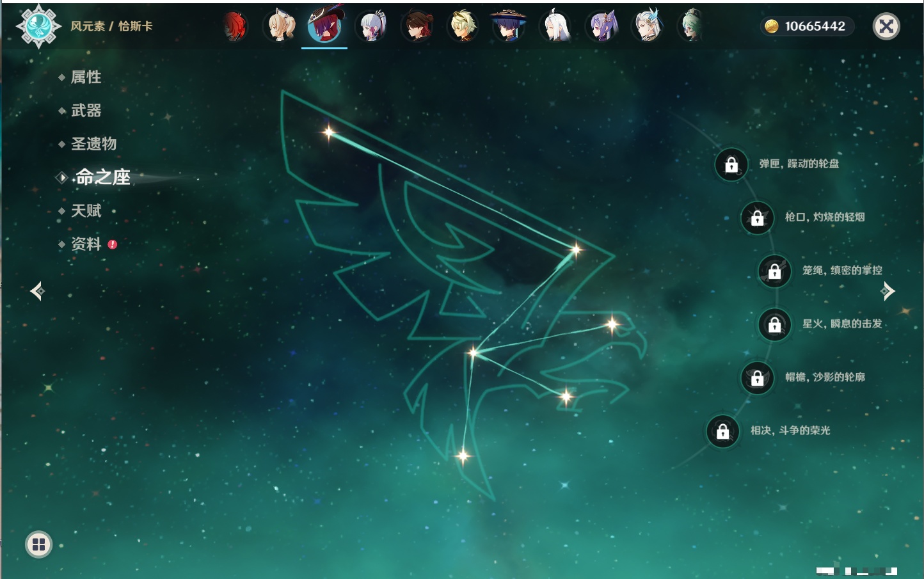The height and width of the screenshot is (579, 924).
Task: Click the bottommost star on the eagle's tail
Action: (x=463, y=456)
